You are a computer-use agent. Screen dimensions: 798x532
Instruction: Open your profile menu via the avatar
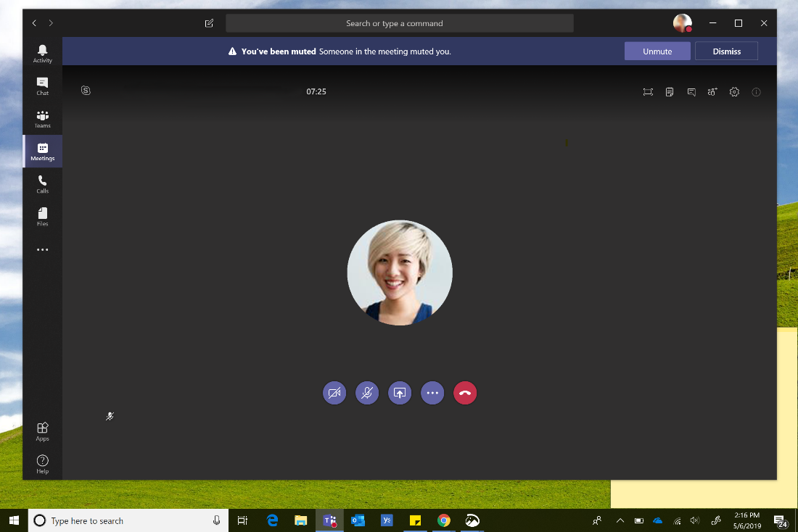tap(680, 22)
